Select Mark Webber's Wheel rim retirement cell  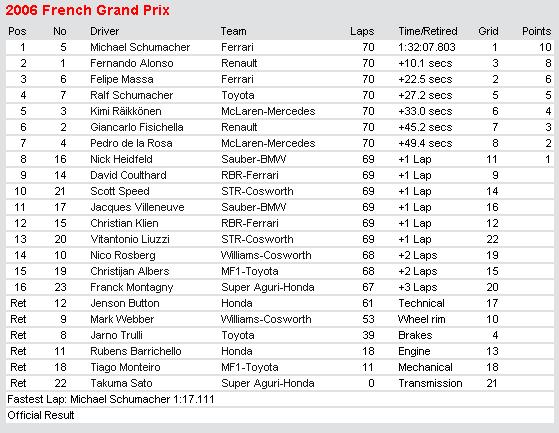click(x=422, y=319)
